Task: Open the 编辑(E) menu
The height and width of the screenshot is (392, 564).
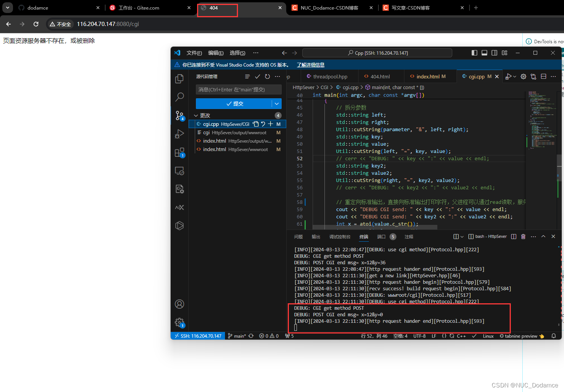Action: pos(216,53)
